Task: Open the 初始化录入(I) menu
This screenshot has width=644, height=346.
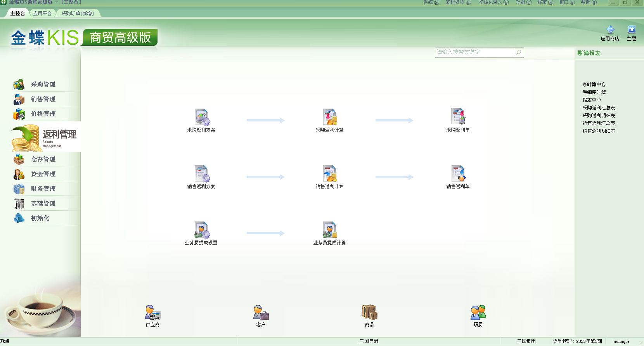Action: 493,2
